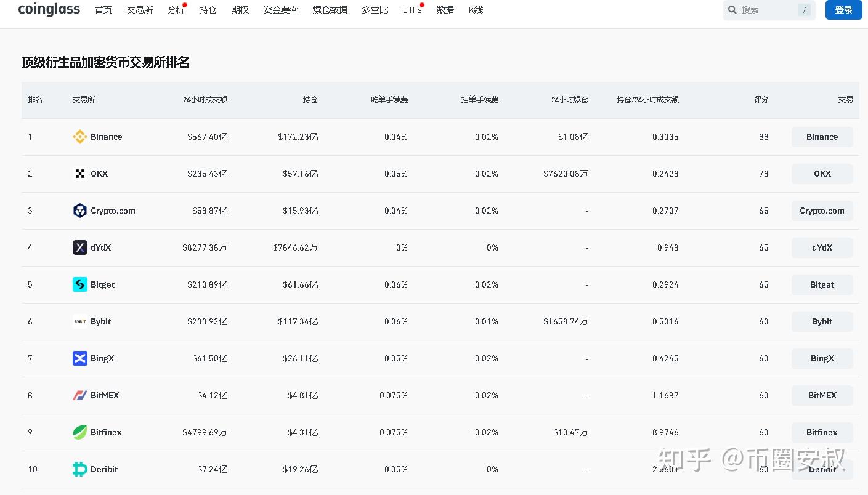Viewport: 868px width, 495px height.
Task: Click the OKX exchange logo icon
Action: tap(80, 174)
